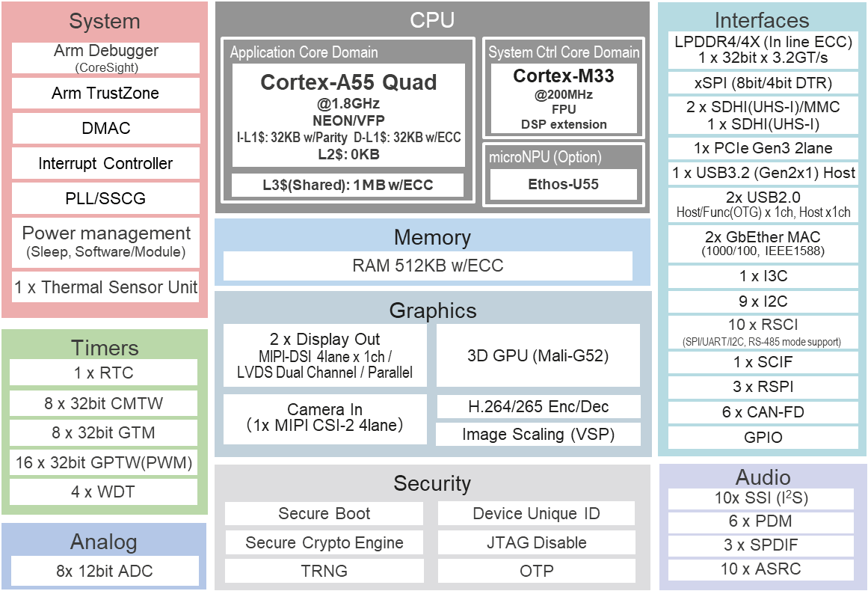Select the TRNG block
This screenshot has width=868, height=591.
(x=324, y=571)
